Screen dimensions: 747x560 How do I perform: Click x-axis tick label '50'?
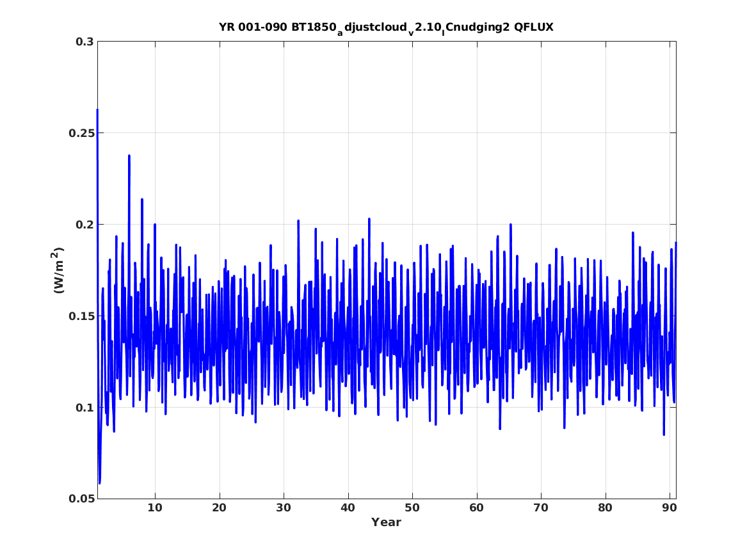(x=412, y=508)
